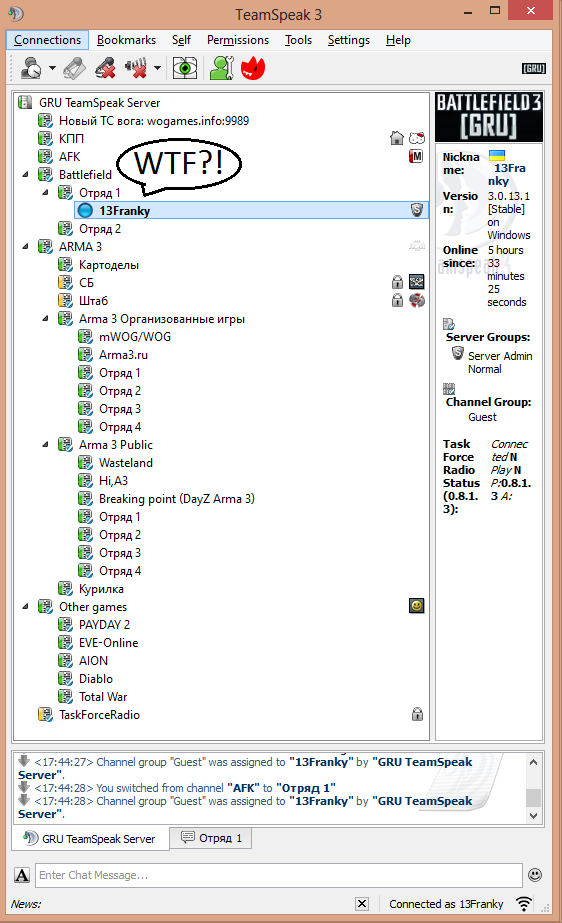Viewport: 562px width, 923px height.
Task: Click the lock icon on СБ channel row
Action: [398, 283]
